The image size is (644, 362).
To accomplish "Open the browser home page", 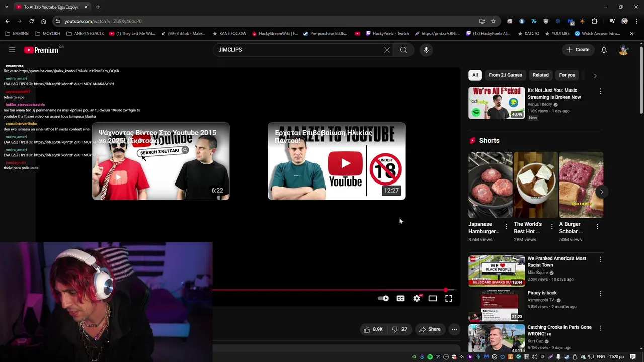I will (x=43, y=21).
